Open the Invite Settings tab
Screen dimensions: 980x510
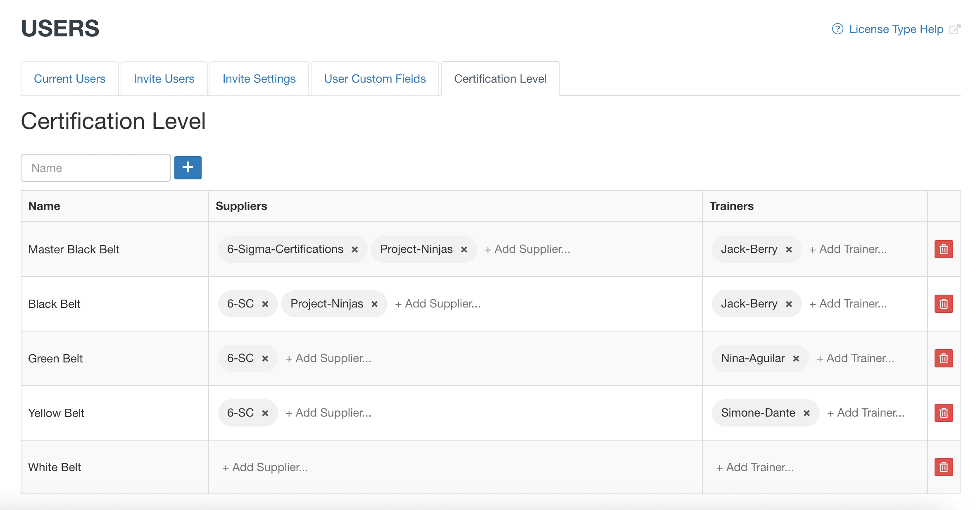259,79
